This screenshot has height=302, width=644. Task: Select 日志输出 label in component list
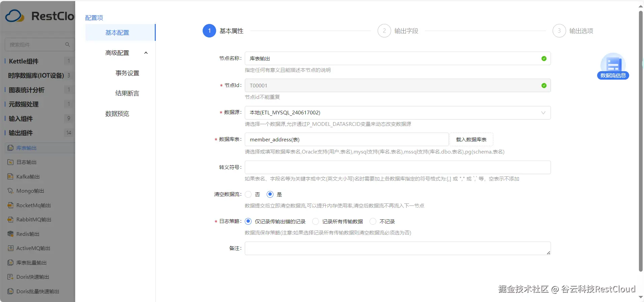pos(27,162)
